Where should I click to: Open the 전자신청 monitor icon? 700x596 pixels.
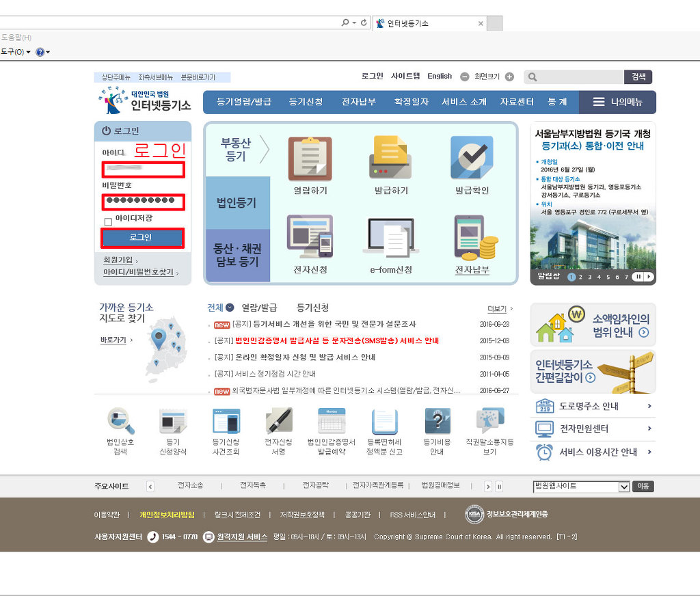(x=310, y=236)
